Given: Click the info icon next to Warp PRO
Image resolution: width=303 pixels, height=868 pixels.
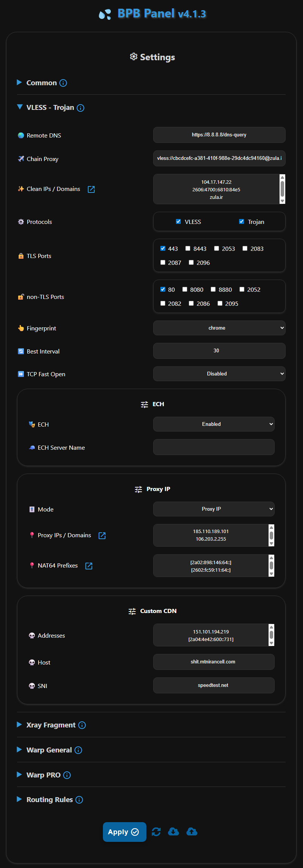Looking at the screenshot, I should (67, 775).
